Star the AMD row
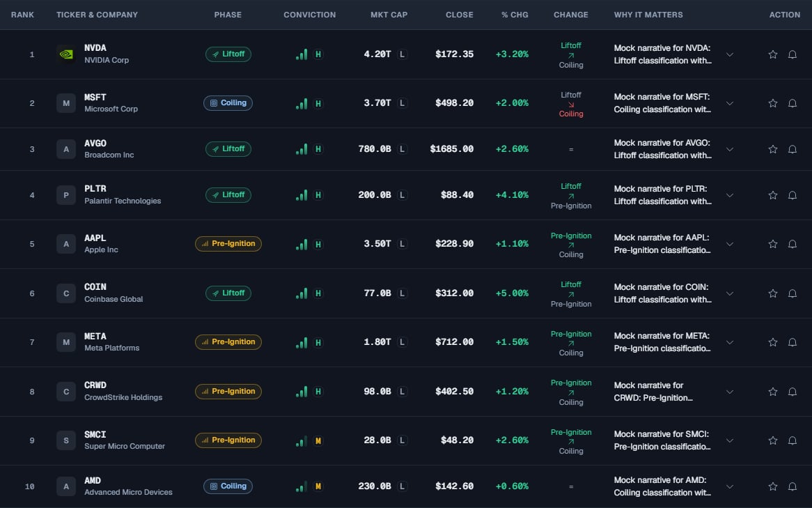812x508 pixels. tap(772, 487)
